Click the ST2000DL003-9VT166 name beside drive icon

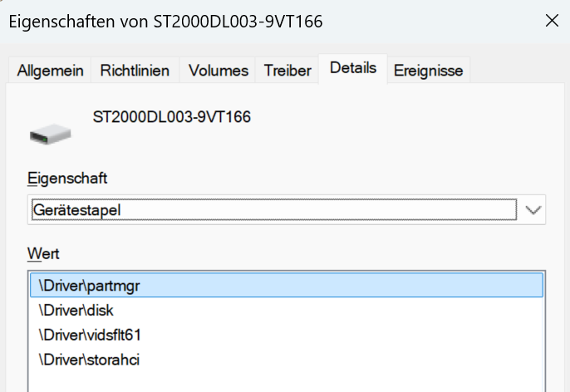coord(171,117)
